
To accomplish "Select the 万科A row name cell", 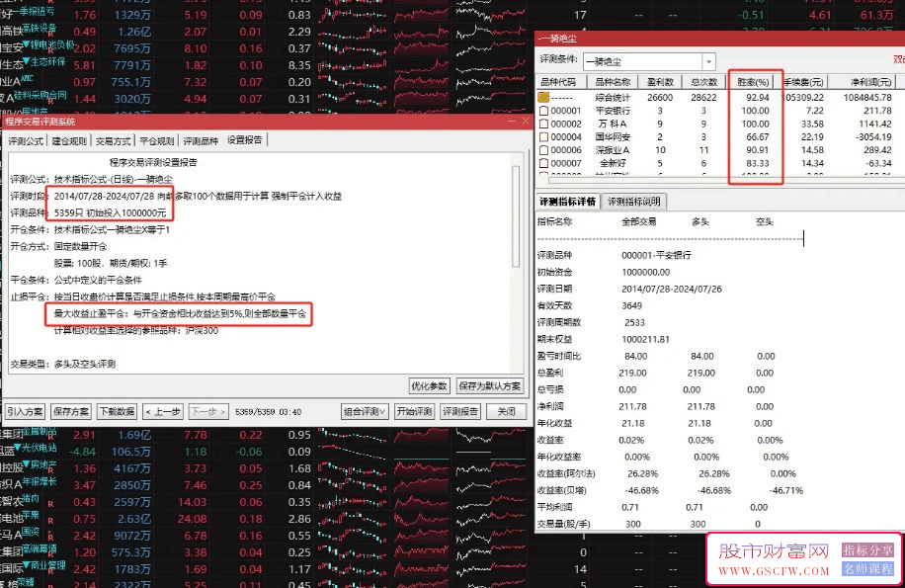I will pyautogui.click(x=613, y=124).
